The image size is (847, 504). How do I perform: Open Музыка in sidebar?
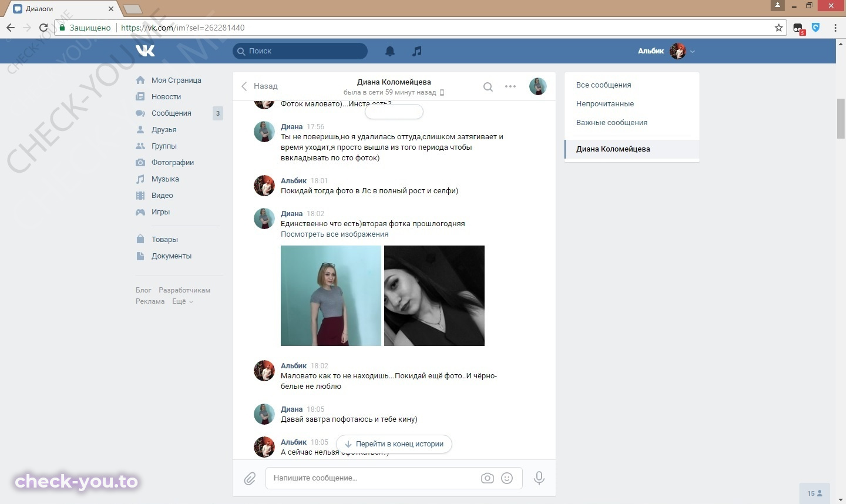pos(165,179)
